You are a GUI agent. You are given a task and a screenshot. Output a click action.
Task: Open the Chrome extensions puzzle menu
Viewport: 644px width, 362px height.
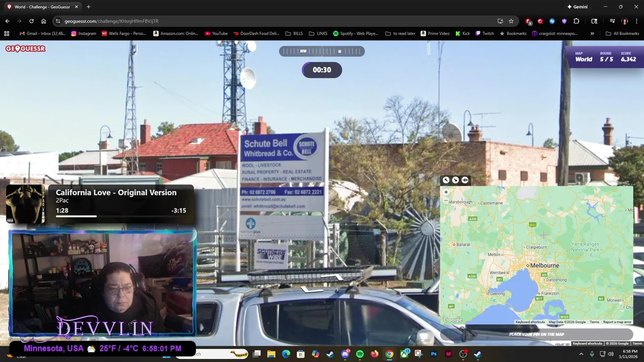click(x=577, y=21)
